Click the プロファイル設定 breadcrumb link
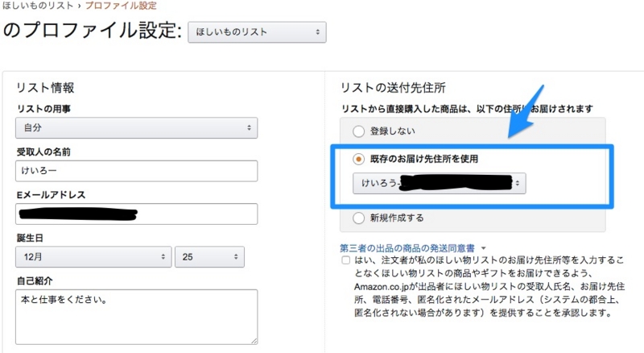The width and height of the screenshot is (644, 353). coord(121,6)
